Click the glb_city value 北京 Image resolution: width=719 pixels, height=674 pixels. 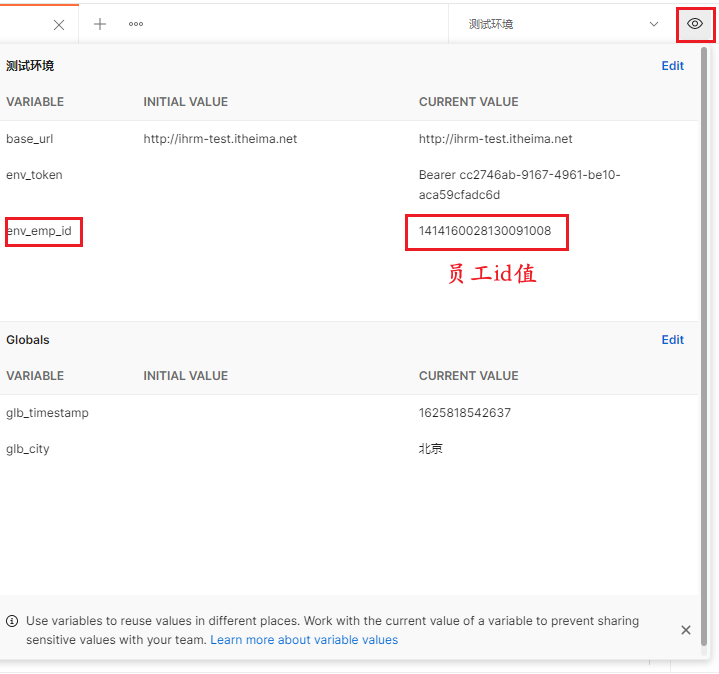click(x=431, y=448)
